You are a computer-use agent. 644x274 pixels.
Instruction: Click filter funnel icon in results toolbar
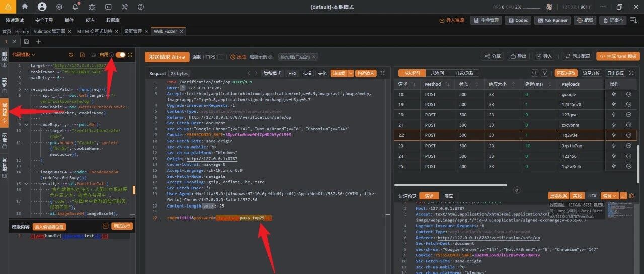tap(544, 73)
